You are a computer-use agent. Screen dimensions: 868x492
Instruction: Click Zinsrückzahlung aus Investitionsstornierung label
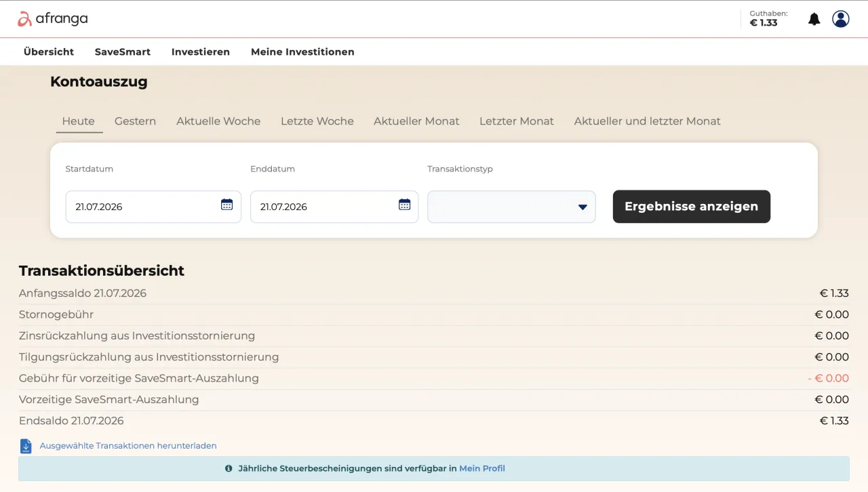(x=137, y=335)
